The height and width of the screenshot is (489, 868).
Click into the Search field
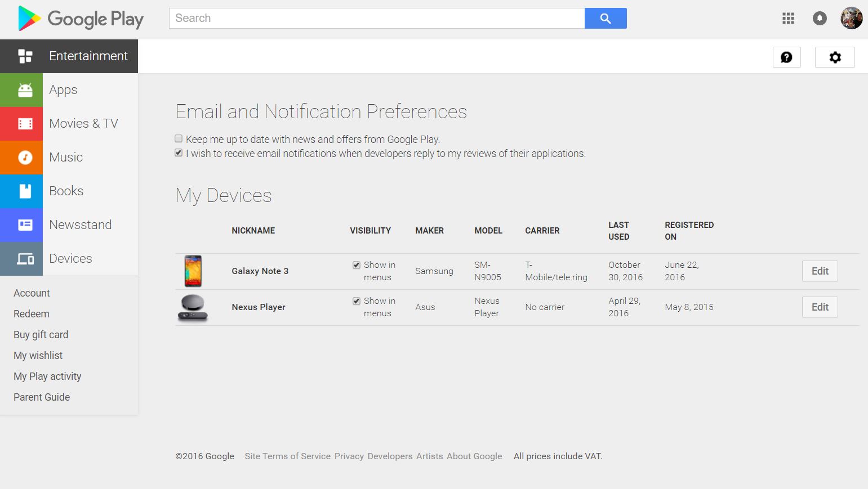[376, 19]
